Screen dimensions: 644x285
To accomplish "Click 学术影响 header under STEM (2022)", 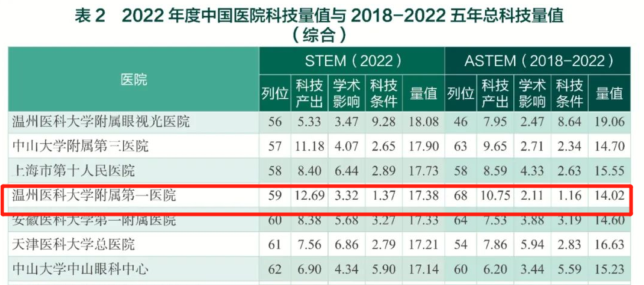I will coord(347,93).
